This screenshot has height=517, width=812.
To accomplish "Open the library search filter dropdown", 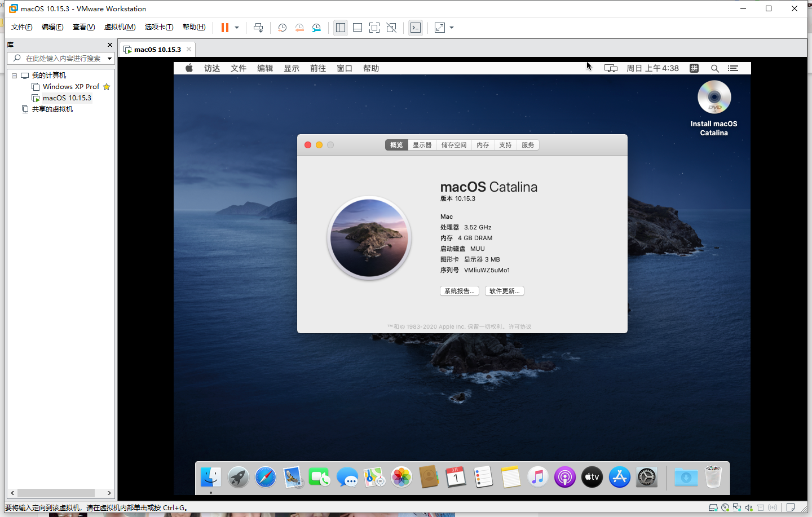I will (x=109, y=58).
